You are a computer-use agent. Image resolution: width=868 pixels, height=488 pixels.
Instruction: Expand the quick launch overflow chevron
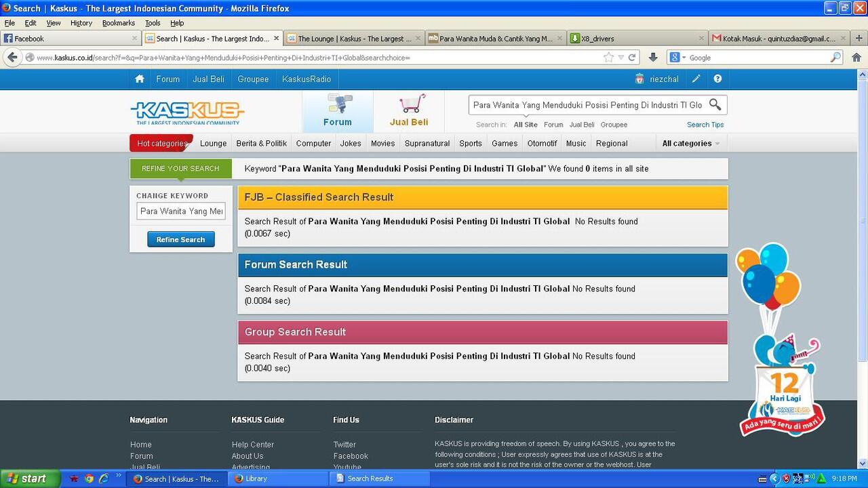click(119, 476)
